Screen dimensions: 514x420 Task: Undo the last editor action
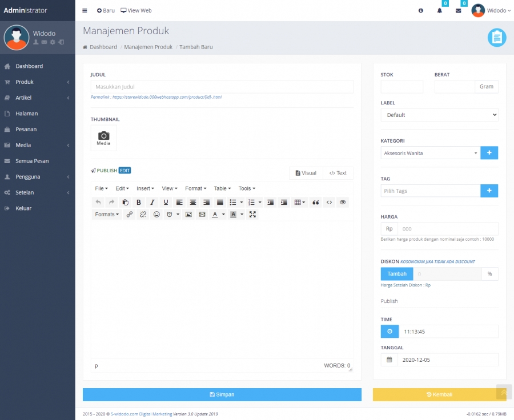coord(98,202)
